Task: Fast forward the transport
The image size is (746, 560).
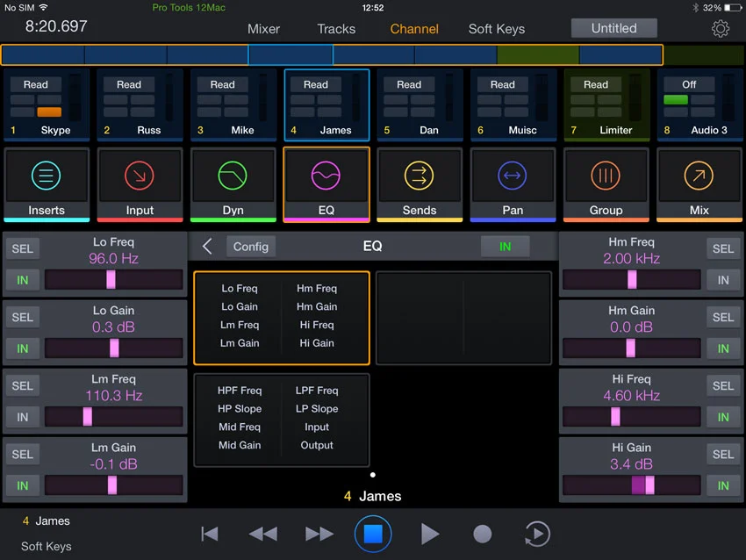Action: 319,534
